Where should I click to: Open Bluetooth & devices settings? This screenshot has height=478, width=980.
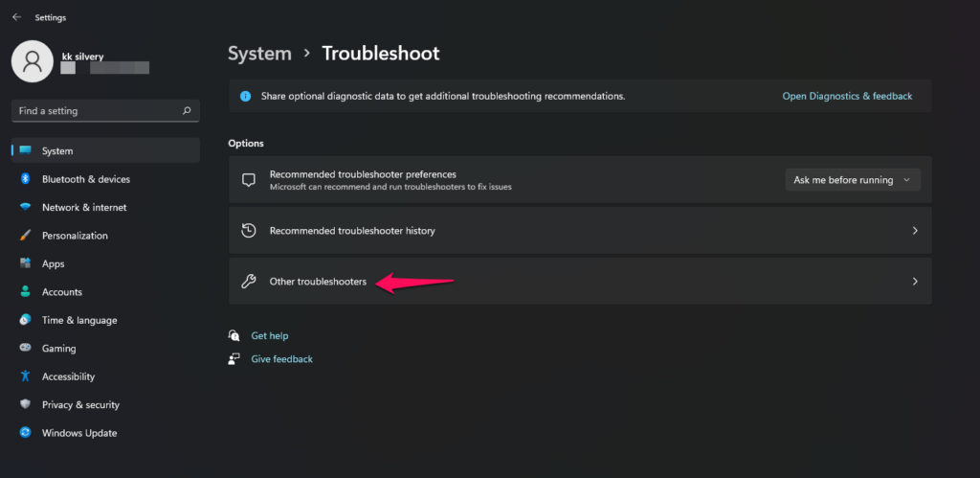[x=105, y=179]
